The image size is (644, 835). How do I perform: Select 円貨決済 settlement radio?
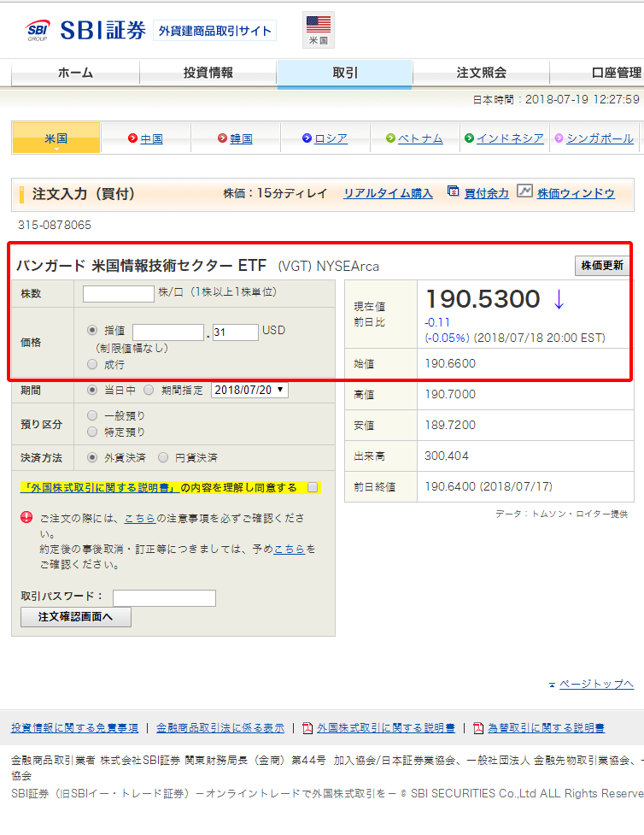pyautogui.click(x=163, y=457)
